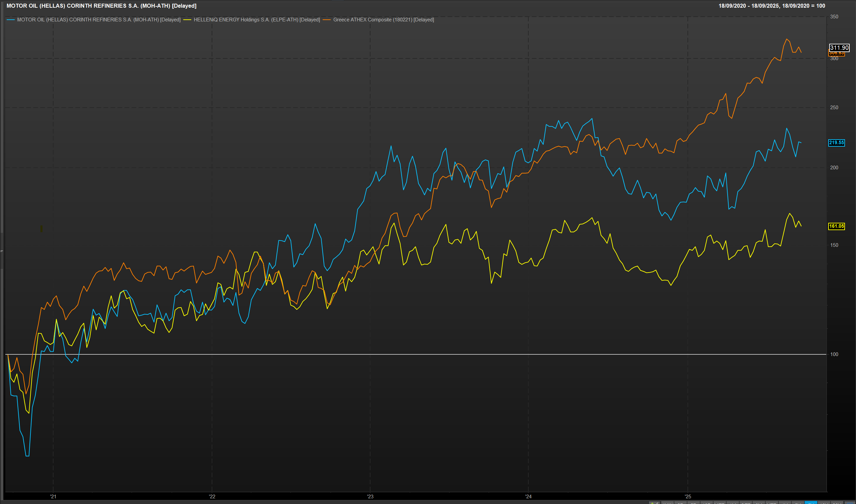Image resolution: width=856 pixels, height=504 pixels.
Task: Click the left edge panel expand handle
Action: coord(2,251)
